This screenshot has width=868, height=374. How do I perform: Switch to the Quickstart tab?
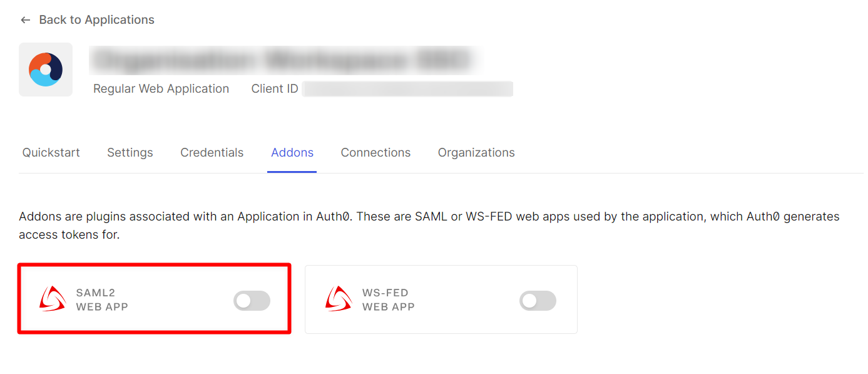51,152
